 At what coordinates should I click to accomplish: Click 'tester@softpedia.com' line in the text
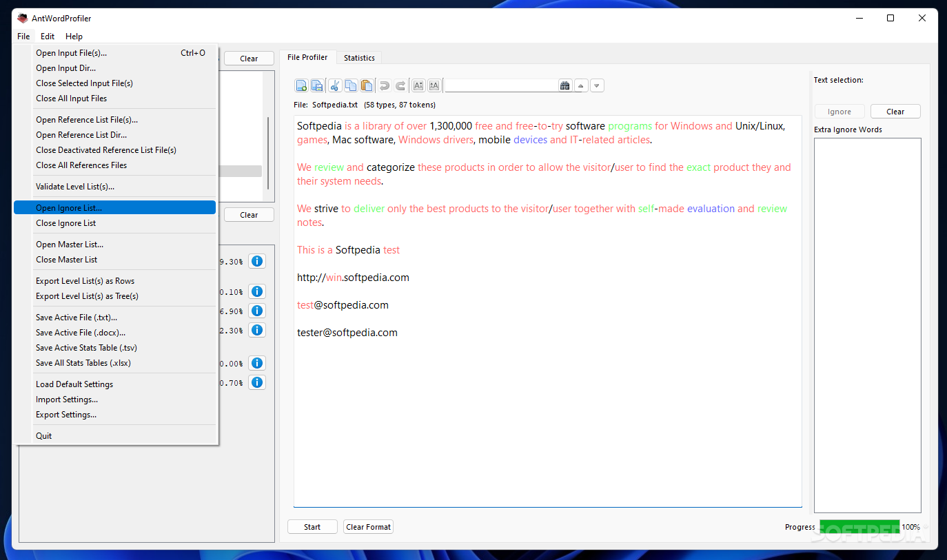click(347, 333)
